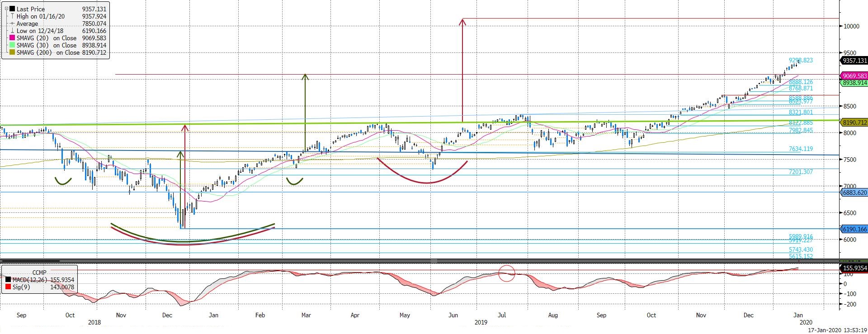
Task: Click the black 9357.131 last price axis tag
Action: (x=854, y=61)
